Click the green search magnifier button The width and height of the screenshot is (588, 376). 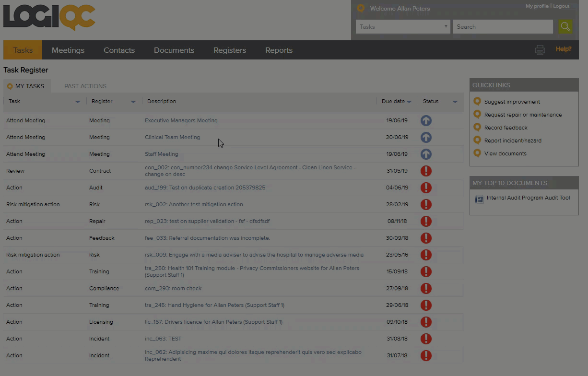click(565, 27)
